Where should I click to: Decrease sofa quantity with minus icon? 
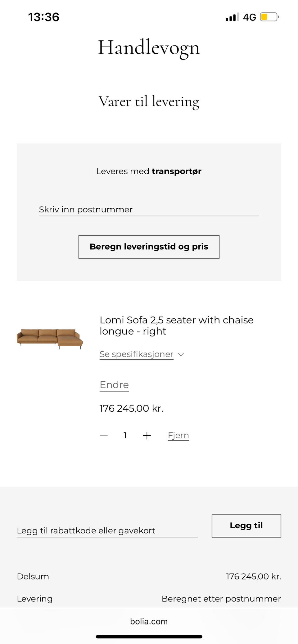(104, 436)
